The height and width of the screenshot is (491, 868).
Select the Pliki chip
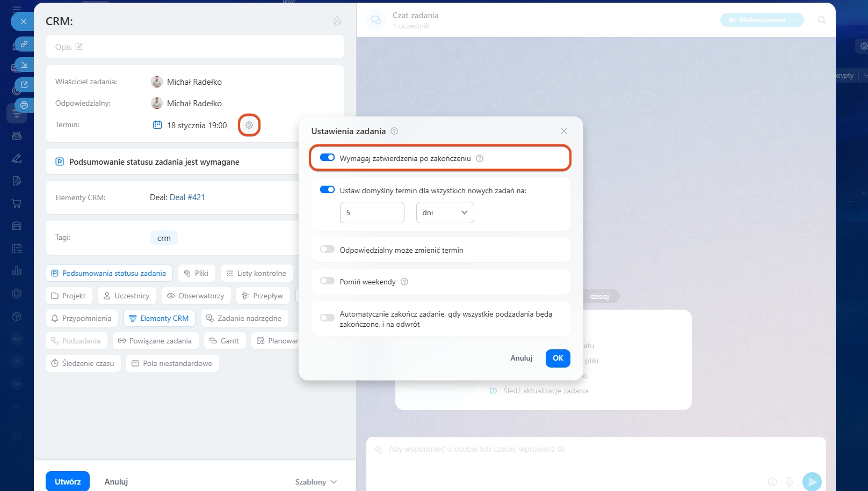point(197,273)
